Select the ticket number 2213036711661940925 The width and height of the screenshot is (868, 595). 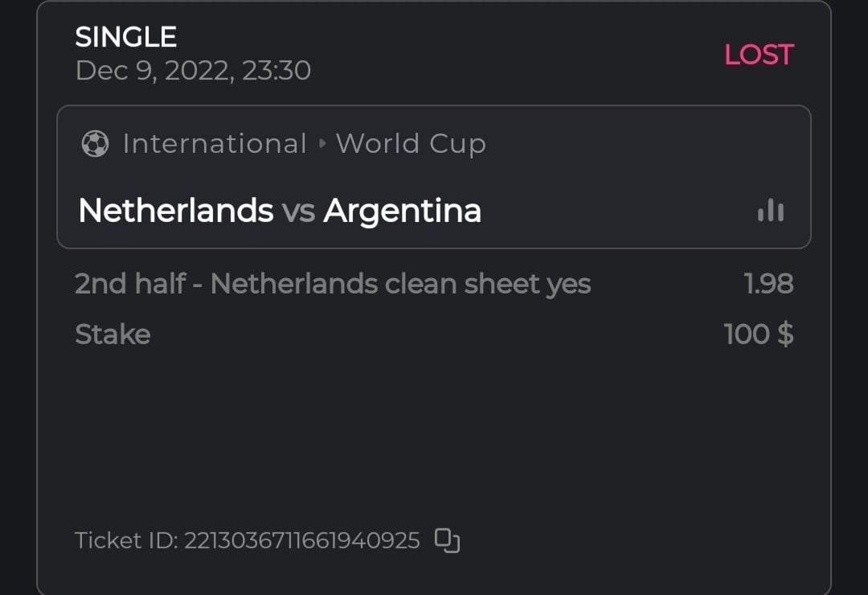tap(302, 540)
